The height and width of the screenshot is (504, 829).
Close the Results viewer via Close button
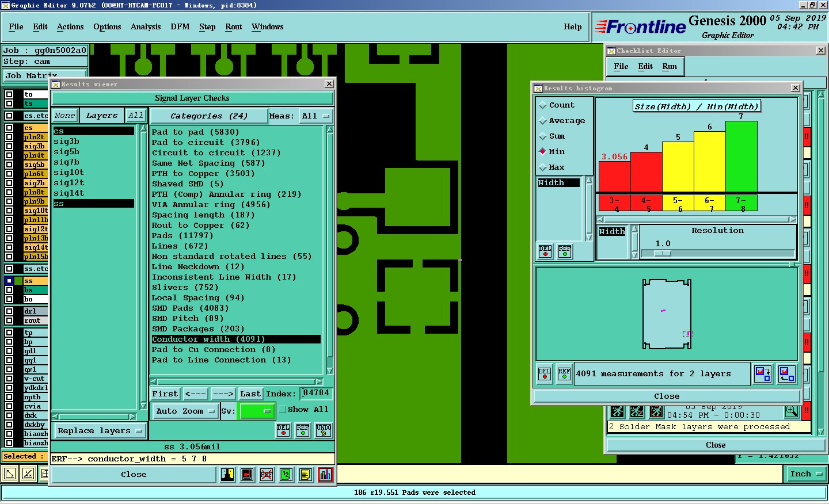point(134,475)
